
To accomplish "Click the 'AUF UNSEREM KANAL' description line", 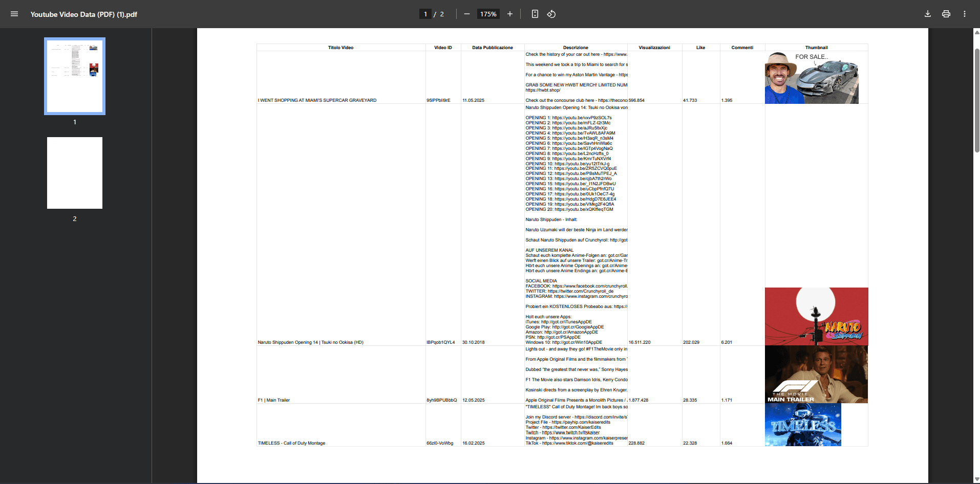I will 549,250.
